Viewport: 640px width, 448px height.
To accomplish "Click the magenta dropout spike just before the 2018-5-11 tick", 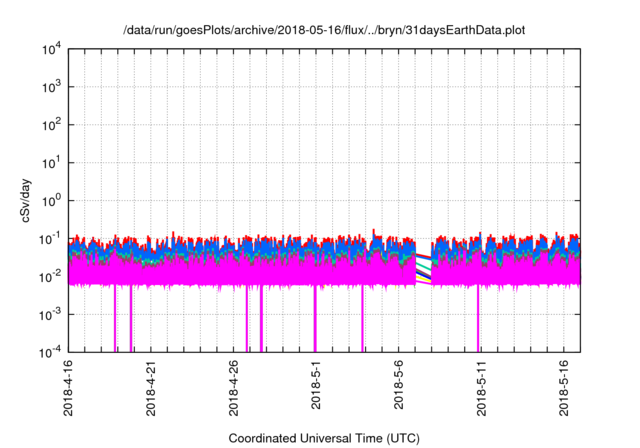I will [x=478, y=318].
